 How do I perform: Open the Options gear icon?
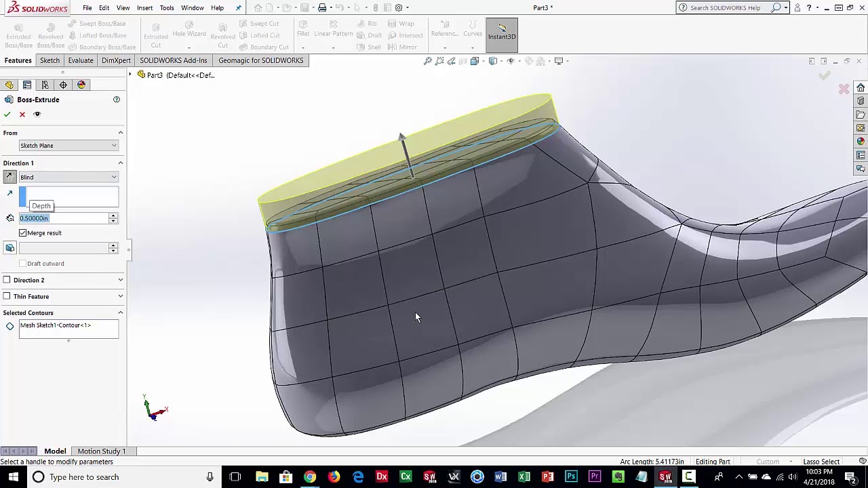pyautogui.click(x=399, y=7)
